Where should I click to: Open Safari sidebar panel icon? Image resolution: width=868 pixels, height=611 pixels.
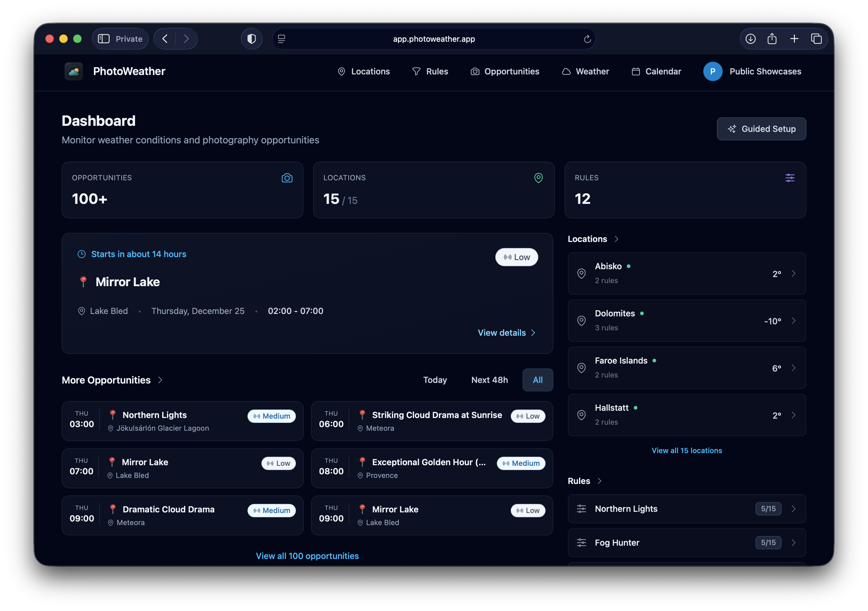pyautogui.click(x=104, y=39)
